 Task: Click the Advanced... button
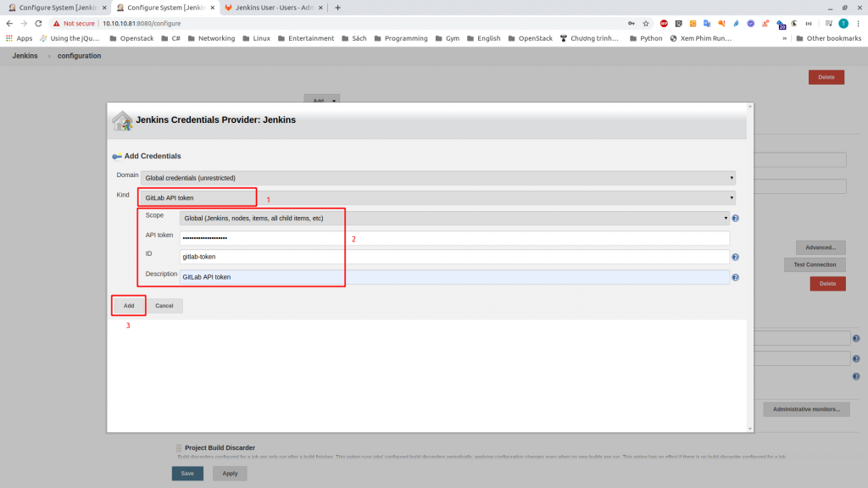point(821,247)
